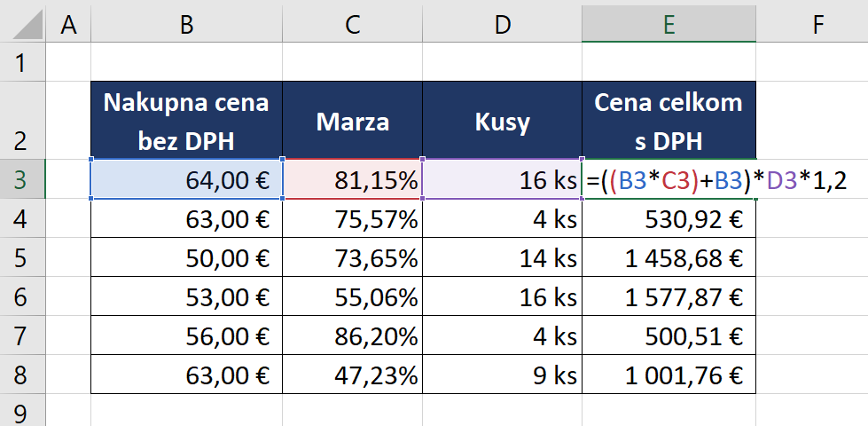Click the Marza header cell

(x=352, y=121)
